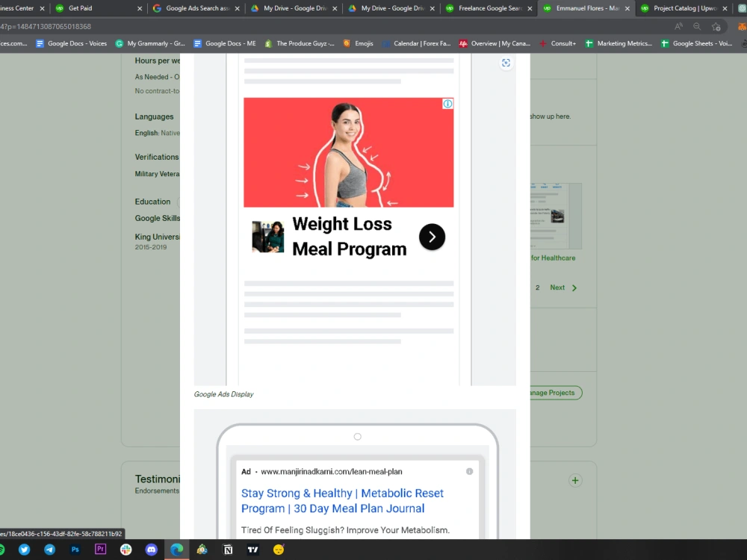Open the My Grammarly bookmark
The image size is (747, 560).
click(x=151, y=43)
